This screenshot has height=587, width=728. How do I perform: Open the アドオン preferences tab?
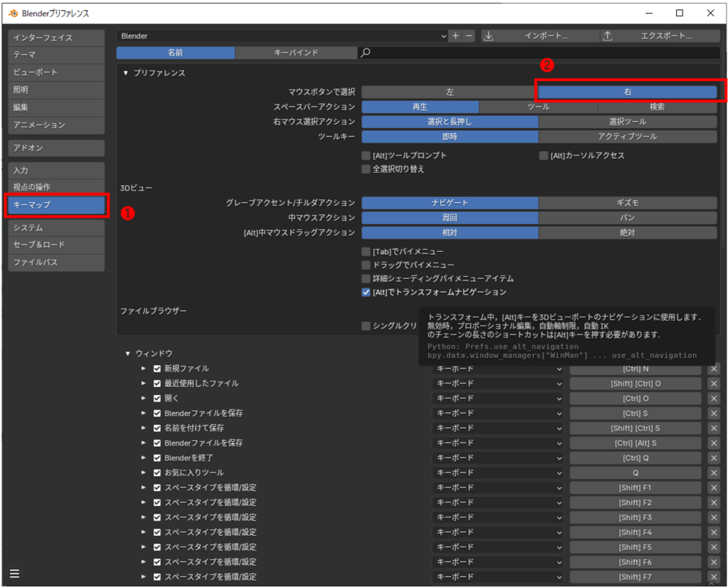point(56,148)
